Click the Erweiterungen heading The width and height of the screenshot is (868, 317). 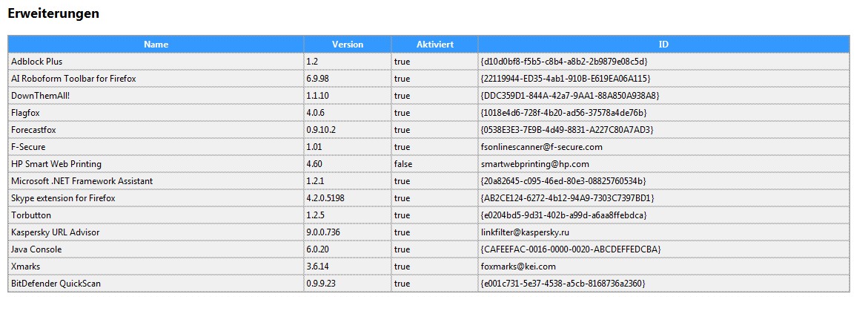53,13
